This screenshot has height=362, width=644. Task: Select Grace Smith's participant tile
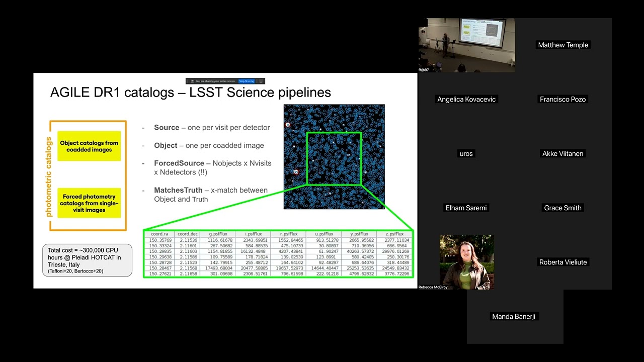click(x=563, y=208)
